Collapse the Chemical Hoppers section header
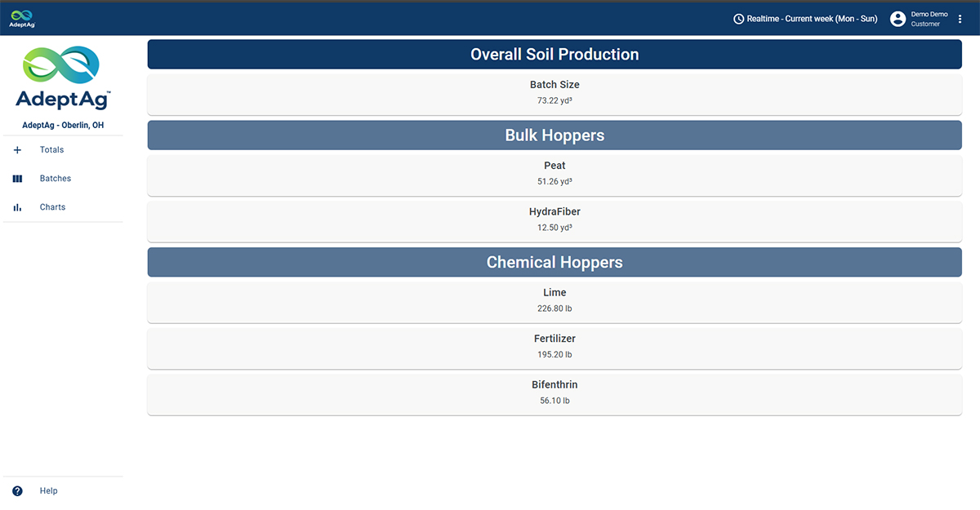This screenshot has height=510, width=980. [555, 263]
